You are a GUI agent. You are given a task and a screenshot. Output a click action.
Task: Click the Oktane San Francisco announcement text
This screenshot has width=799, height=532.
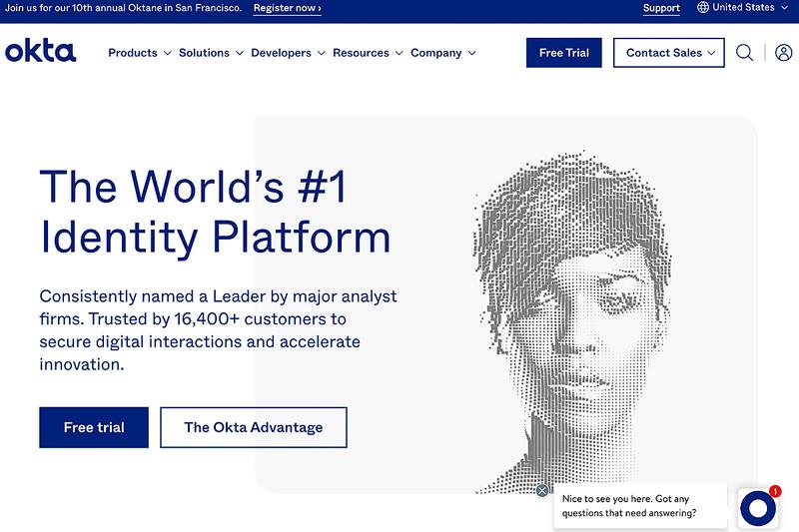click(x=123, y=8)
